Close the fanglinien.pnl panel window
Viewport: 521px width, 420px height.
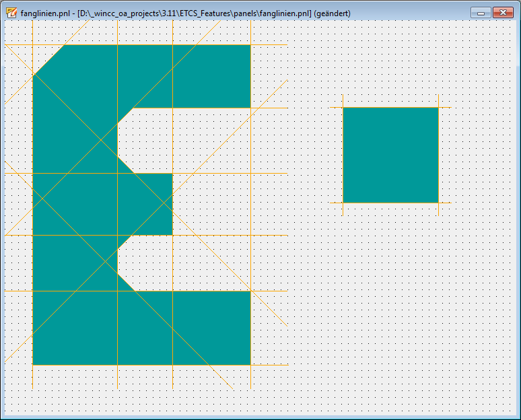503,13
